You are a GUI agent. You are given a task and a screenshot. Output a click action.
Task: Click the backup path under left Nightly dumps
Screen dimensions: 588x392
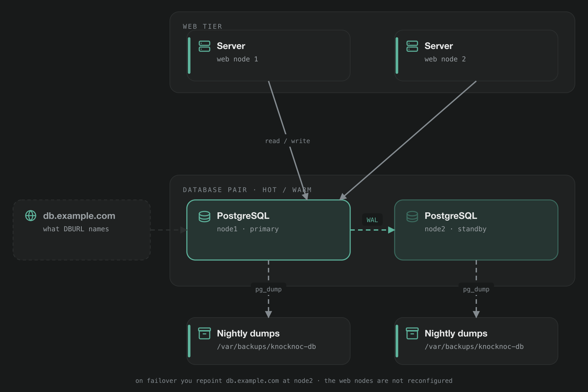tap(267, 347)
